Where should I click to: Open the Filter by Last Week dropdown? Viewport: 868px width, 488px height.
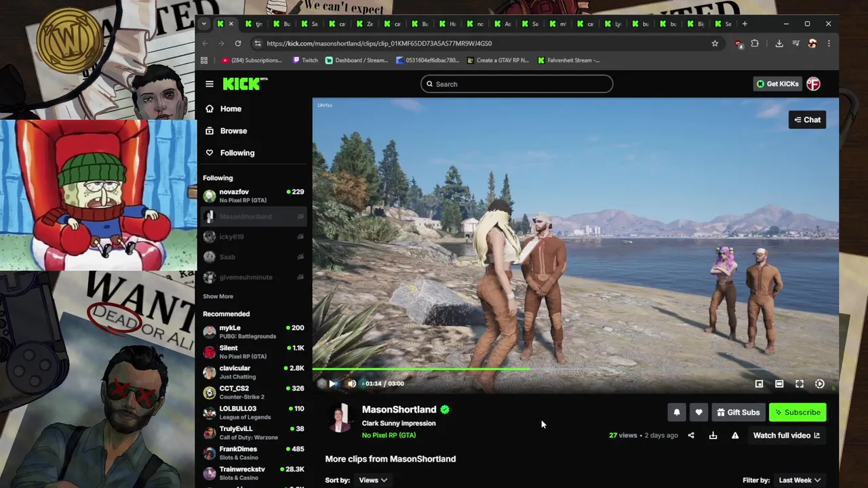pos(800,481)
